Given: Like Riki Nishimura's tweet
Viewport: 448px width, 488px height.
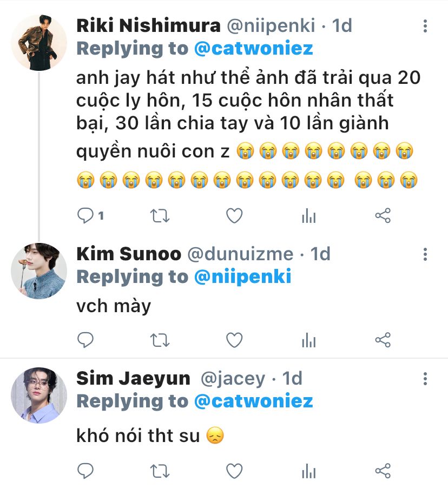Looking at the screenshot, I should pos(234,216).
